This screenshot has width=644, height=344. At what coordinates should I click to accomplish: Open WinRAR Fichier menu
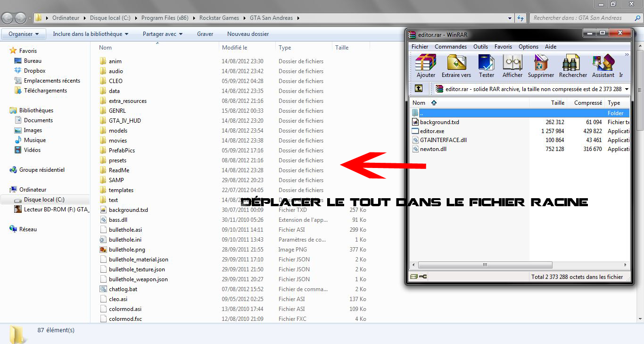[420, 47]
